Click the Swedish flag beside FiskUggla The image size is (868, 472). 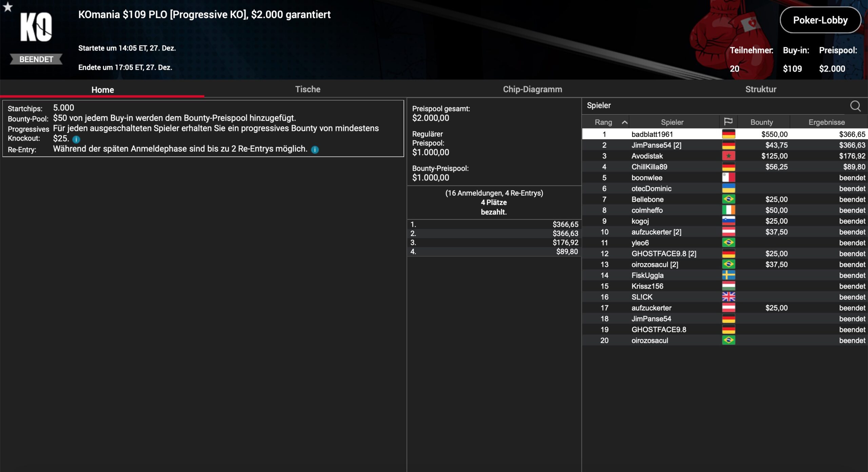(x=728, y=275)
